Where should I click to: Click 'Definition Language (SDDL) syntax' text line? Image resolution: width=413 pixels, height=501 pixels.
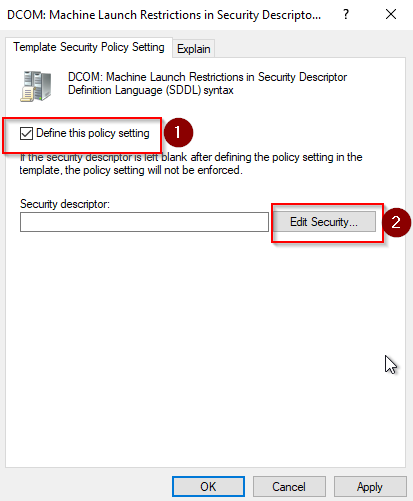point(151,90)
